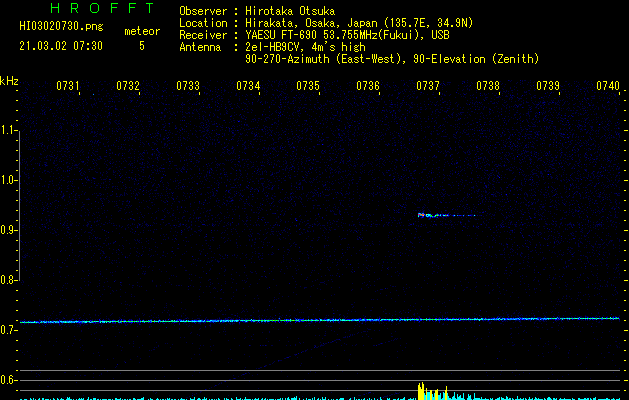Click the 0735 time marker
This screenshot has width=629, height=400.
pos(308,86)
